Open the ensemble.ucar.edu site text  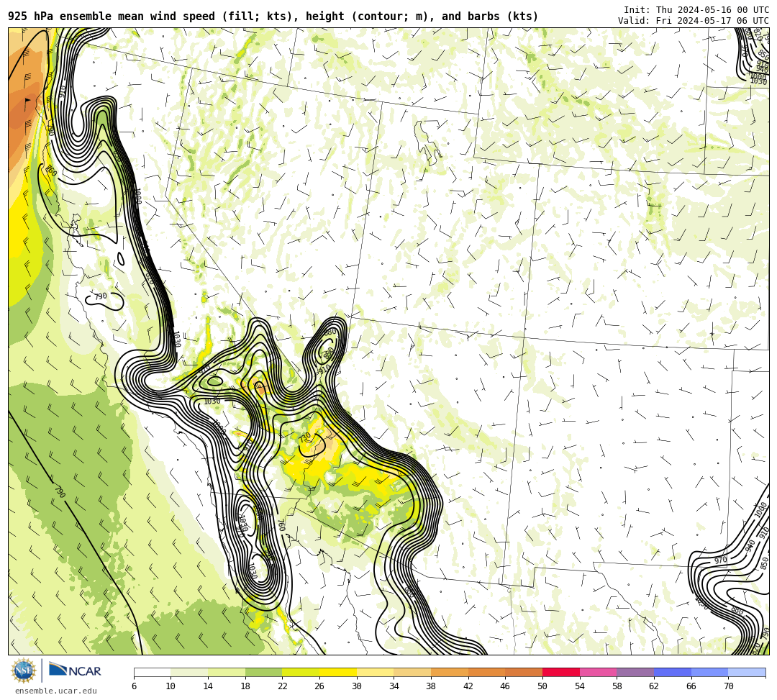click(x=56, y=691)
